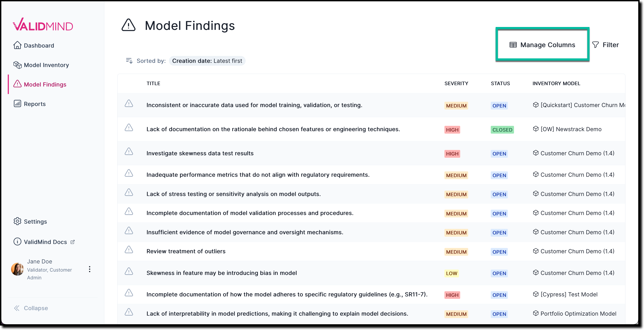
Task: Click the HIGH severity badge on Investigate skewness
Action: coord(452,154)
